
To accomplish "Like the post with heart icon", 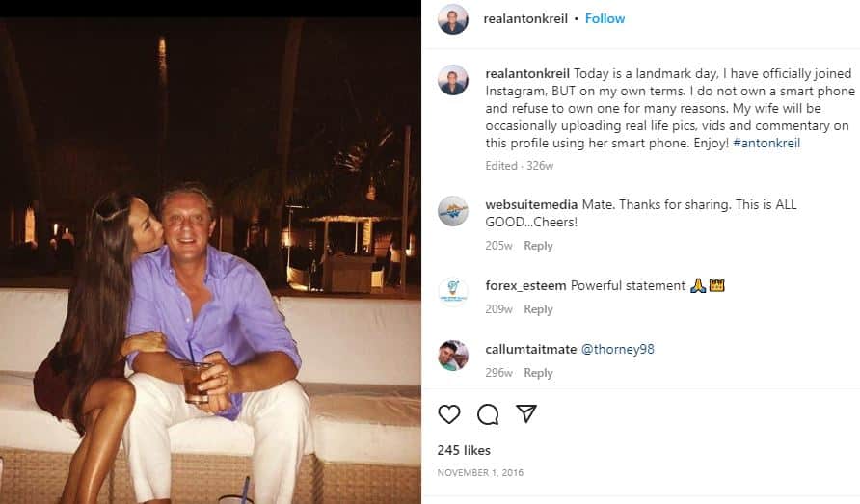I will pyautogui.click(x=449, y=414).
